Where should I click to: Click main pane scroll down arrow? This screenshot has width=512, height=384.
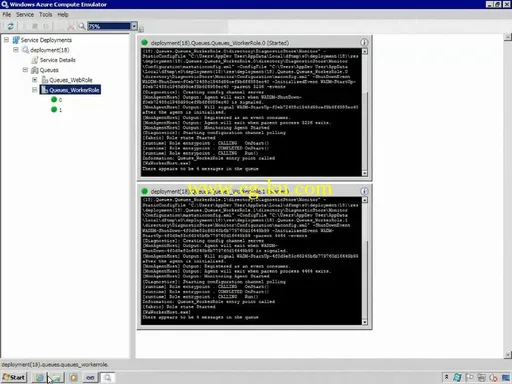(x=508, y=355)
